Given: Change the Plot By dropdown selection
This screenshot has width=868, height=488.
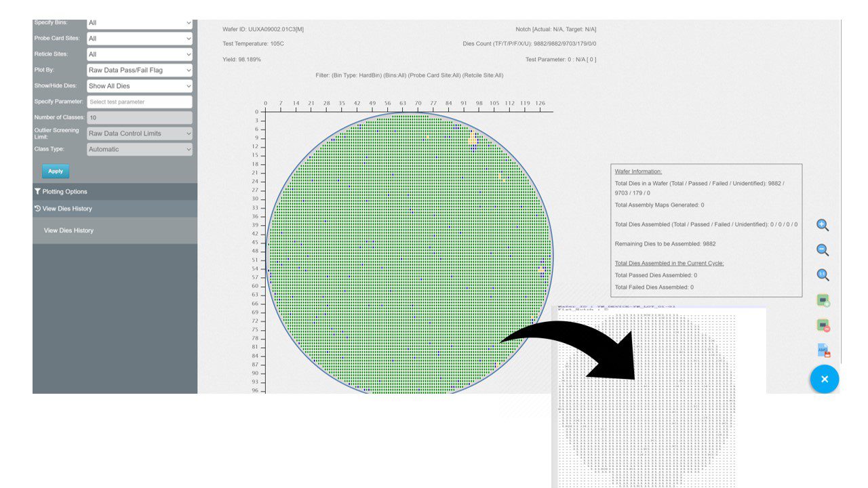Looking at the screenshot, I should (140, 70).
